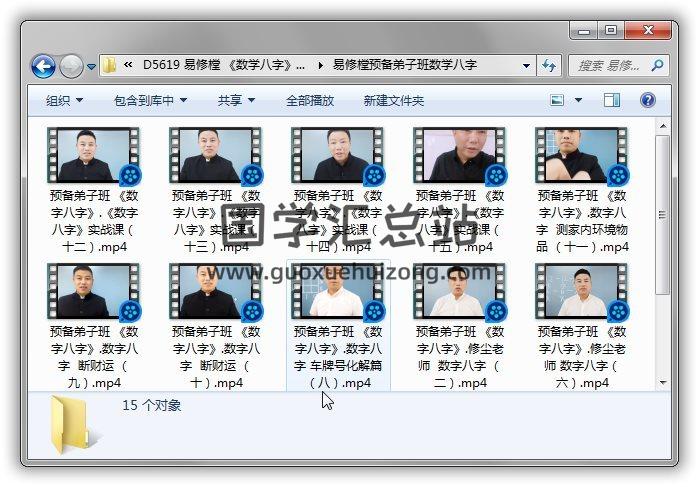Click the folder icon in address bar
The image size is (699, 487).
[x=109, y=66]
